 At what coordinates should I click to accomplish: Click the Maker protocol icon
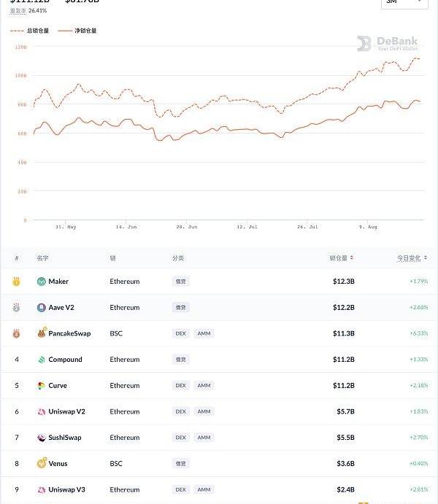pos(42,282)
